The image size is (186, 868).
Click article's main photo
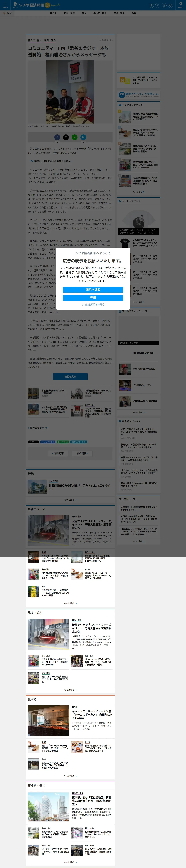(x=70, y=92)
